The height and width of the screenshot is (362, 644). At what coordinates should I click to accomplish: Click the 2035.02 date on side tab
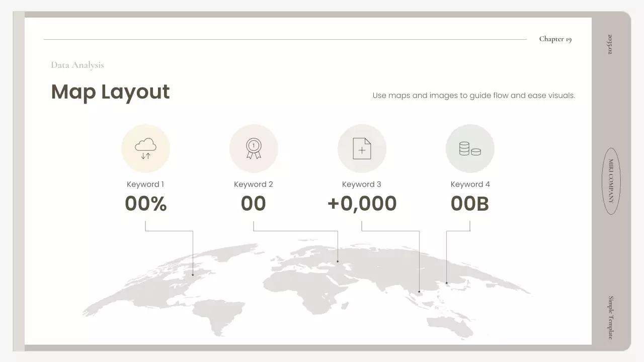pos(611,44)
